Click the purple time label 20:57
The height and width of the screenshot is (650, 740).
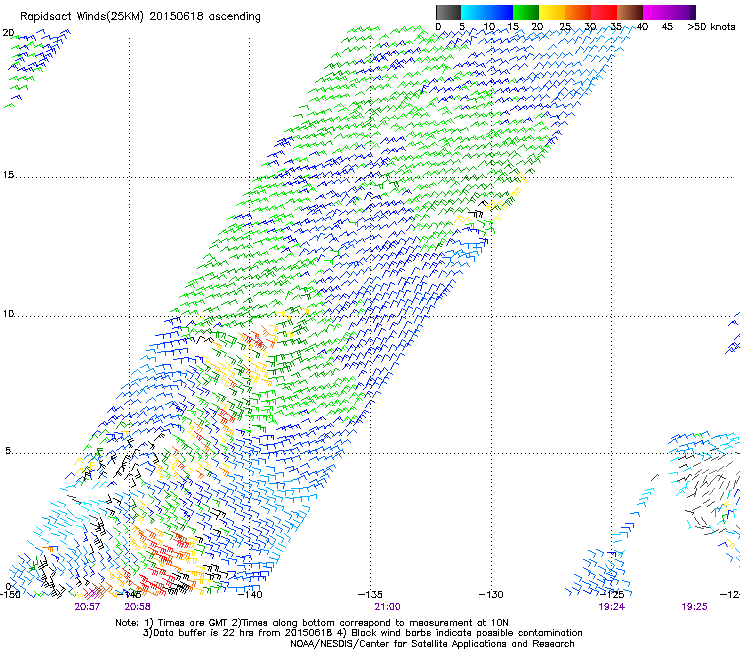point(87,607)
